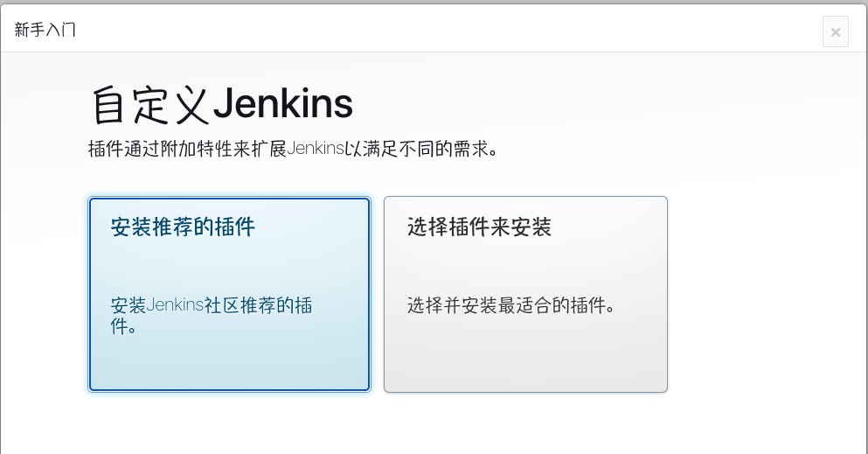Close the 新手入门 setup dialog
Viewport: 868px width, 454px height.
tap(836, 31)
